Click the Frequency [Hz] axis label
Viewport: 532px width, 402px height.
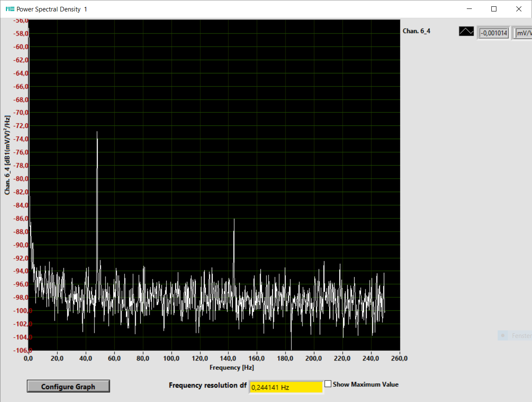click(231, 367)
